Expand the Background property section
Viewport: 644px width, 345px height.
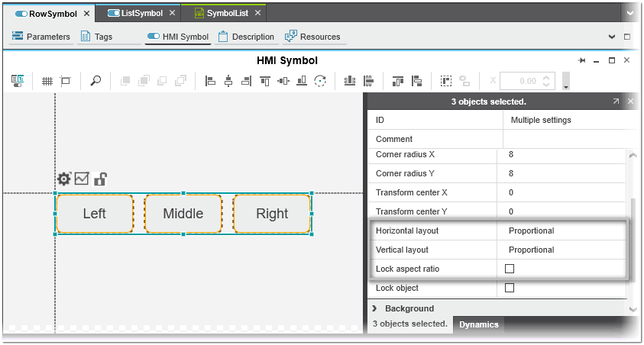click(375, 308)
